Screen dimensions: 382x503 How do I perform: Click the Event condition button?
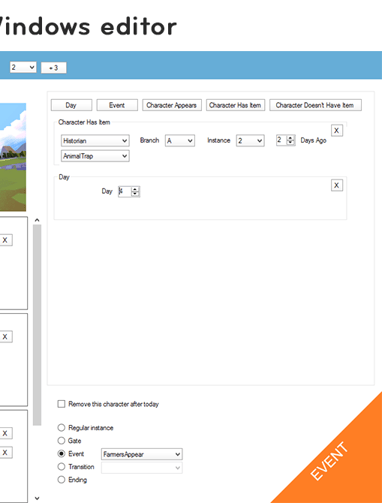tap(117, 105)
